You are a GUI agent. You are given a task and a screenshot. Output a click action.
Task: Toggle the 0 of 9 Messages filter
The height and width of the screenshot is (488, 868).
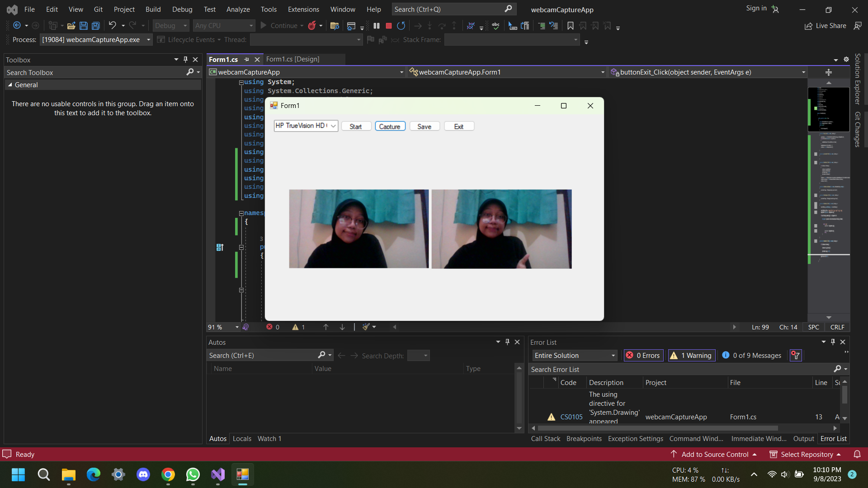click(751, 356)
